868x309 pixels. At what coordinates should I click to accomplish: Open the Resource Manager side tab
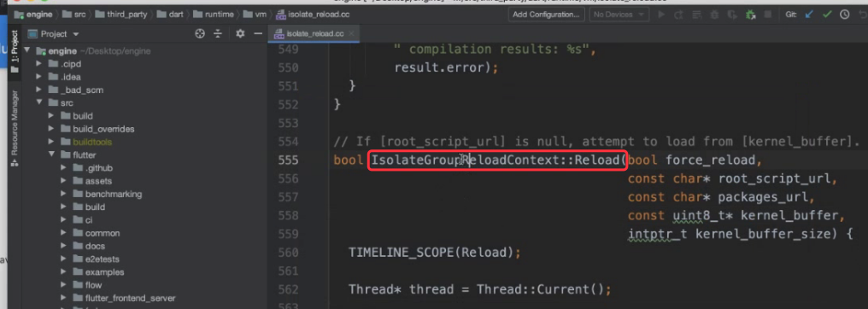point(15,128)
